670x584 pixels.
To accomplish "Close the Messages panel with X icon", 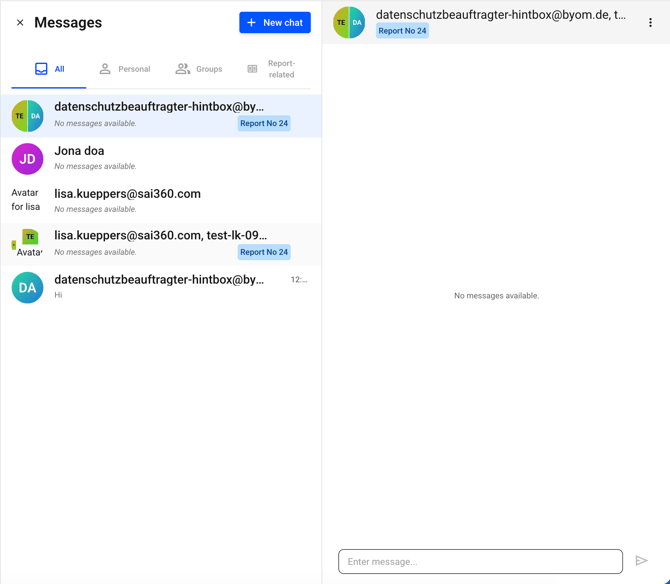I will click(x=20, y=23).
